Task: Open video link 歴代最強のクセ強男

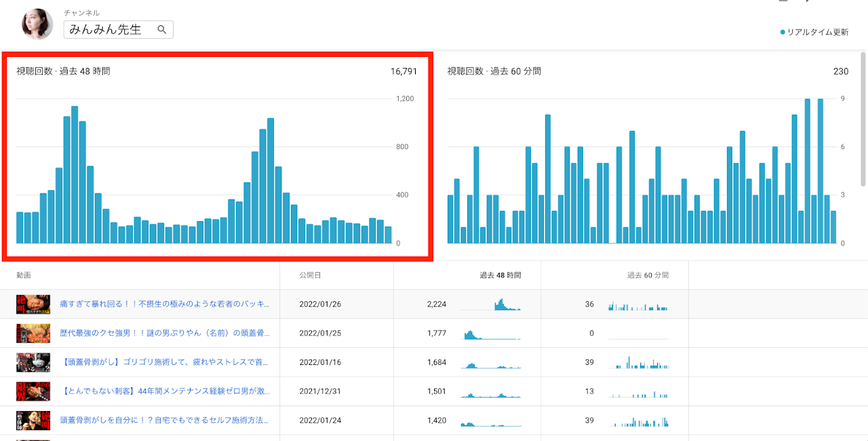Action: [165, 333]
